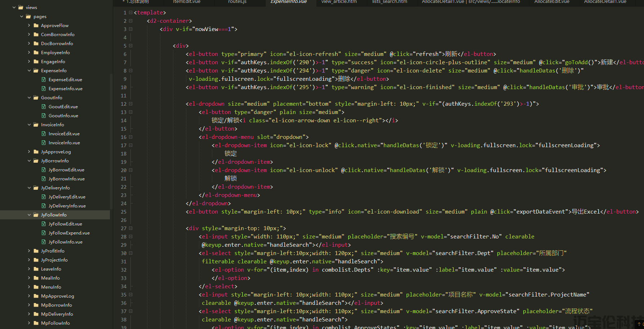Click the MealInfo folder icon
Screen dimensions: 644x329
click(36, 278)
